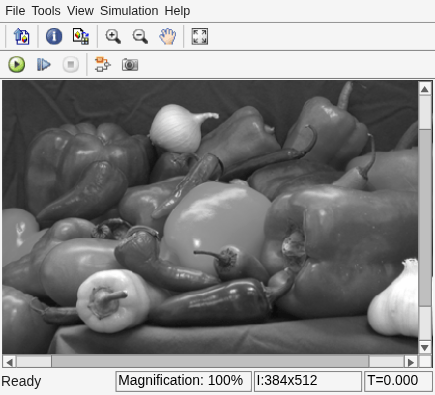The width and height of the screenshot is (435, 395).
Task: Open the Tools menu
Action: click(x=46, y=11)
